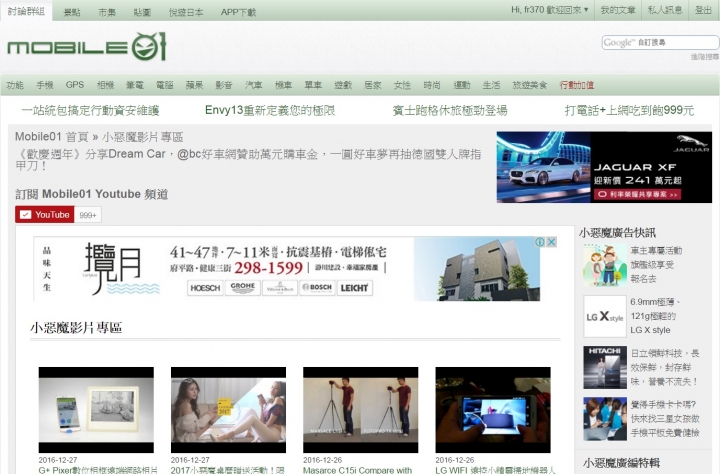Open 私人訊息 link
This screenshot has height=474, width=720.
pyautogui.click(x=665, y=10)
